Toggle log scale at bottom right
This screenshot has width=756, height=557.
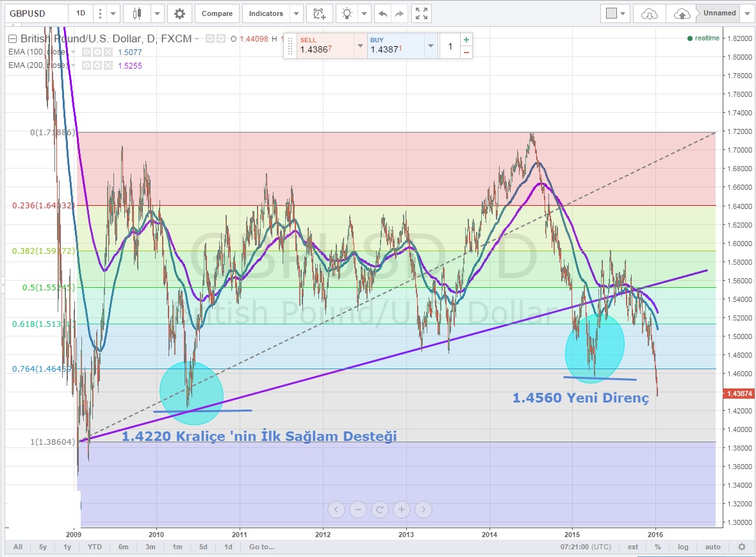pyautogui.click(x=684, y=547)
